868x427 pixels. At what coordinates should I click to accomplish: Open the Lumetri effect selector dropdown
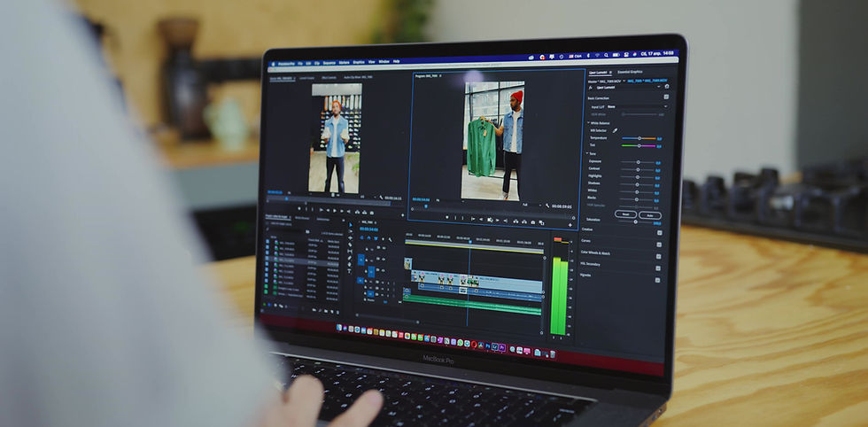point(628,88)
